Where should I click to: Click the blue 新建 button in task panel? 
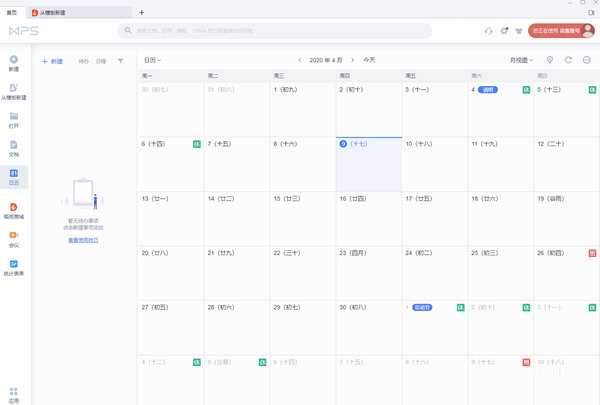point(52,61)
